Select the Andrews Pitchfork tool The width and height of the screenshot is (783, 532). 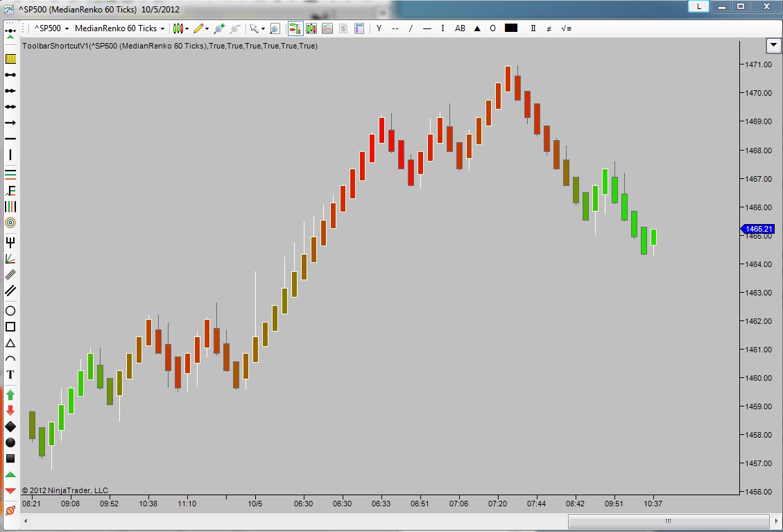coord(10,243)
